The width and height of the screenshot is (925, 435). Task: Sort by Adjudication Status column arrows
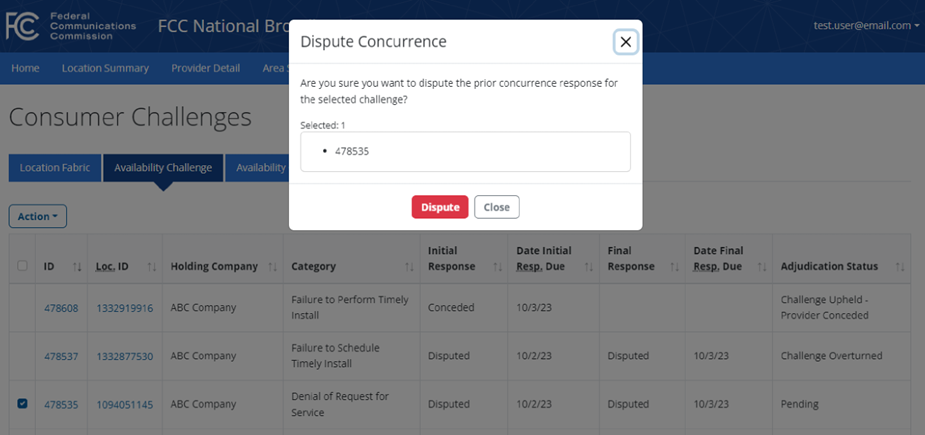tap(900, 267)
